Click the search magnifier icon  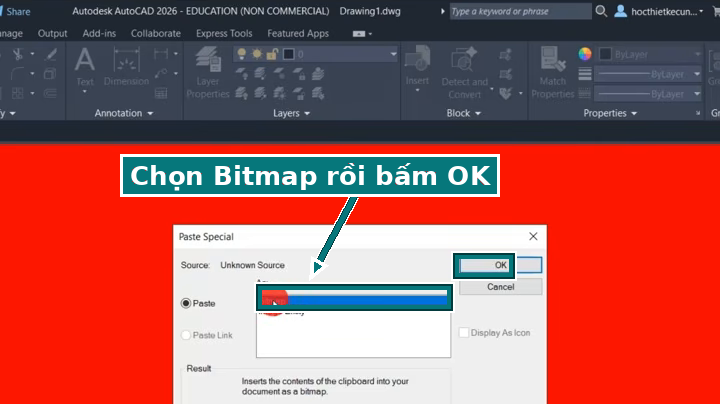(601, 11)
